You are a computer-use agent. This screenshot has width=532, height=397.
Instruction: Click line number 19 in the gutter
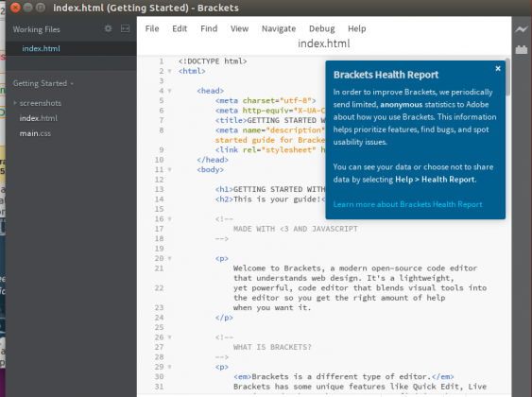point(159,249)
